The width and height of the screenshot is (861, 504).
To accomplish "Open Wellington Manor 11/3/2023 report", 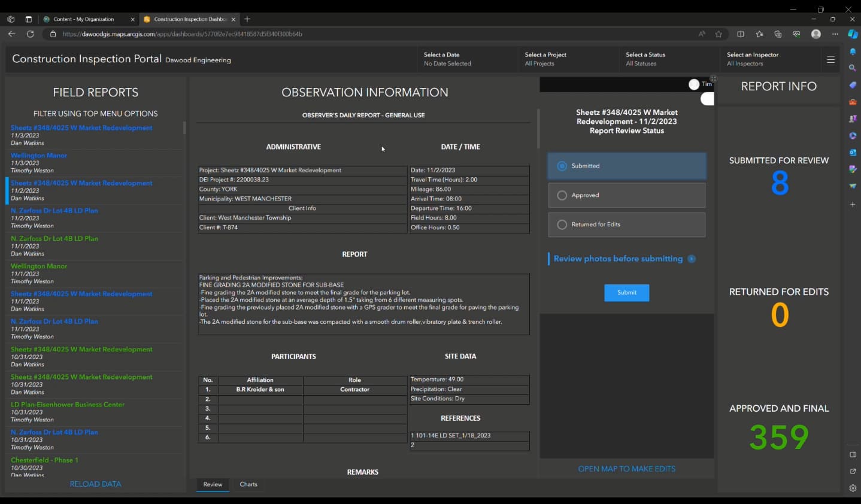I will (x=39, y=156).
